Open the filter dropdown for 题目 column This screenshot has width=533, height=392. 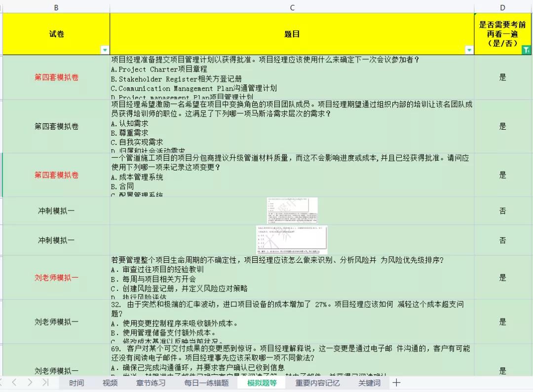[x=469, y=50]
